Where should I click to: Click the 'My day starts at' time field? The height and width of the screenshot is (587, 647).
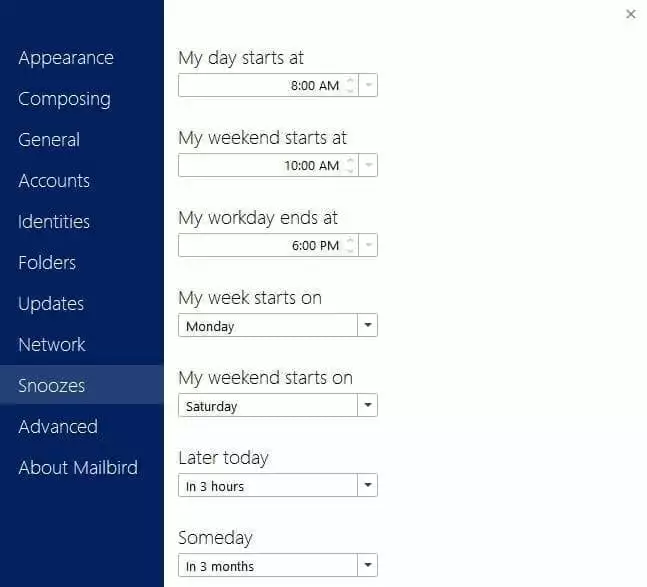(260, 86)
